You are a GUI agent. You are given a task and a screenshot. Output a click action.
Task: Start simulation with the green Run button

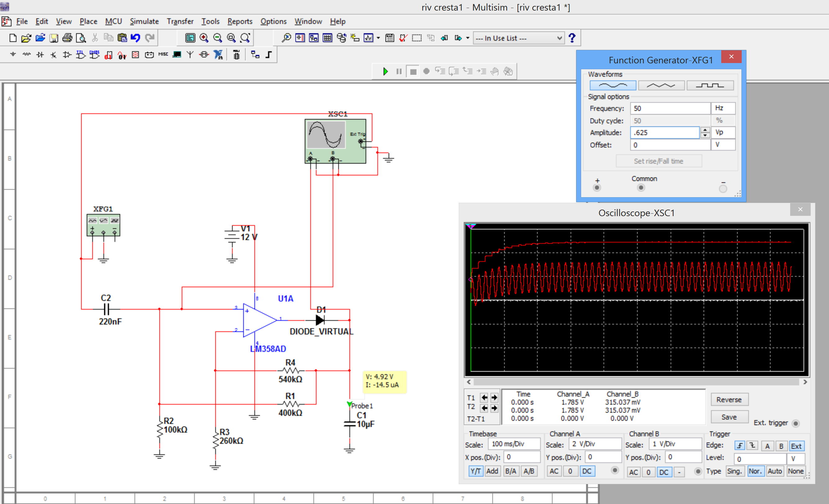(x=385, y=71)
